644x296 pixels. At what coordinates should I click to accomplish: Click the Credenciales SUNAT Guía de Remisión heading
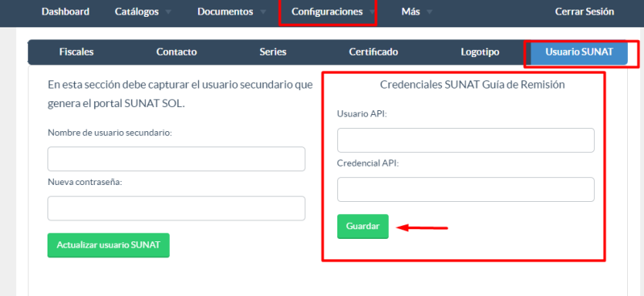coord(473,84)
